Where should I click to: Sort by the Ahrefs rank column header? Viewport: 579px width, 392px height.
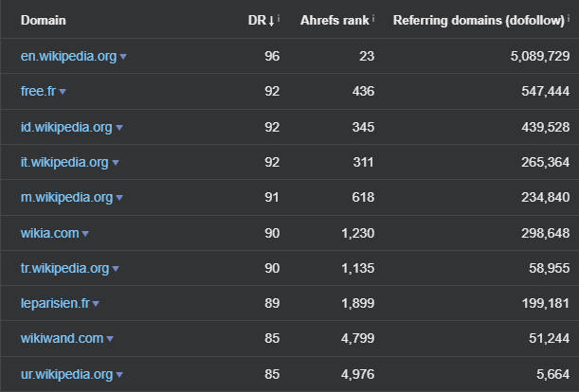335,20
